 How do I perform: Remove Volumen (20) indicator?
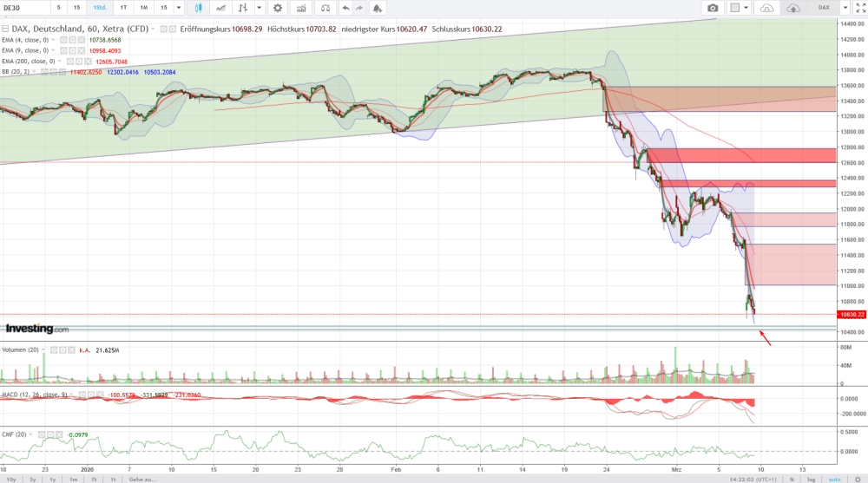(x=71, y=350)
